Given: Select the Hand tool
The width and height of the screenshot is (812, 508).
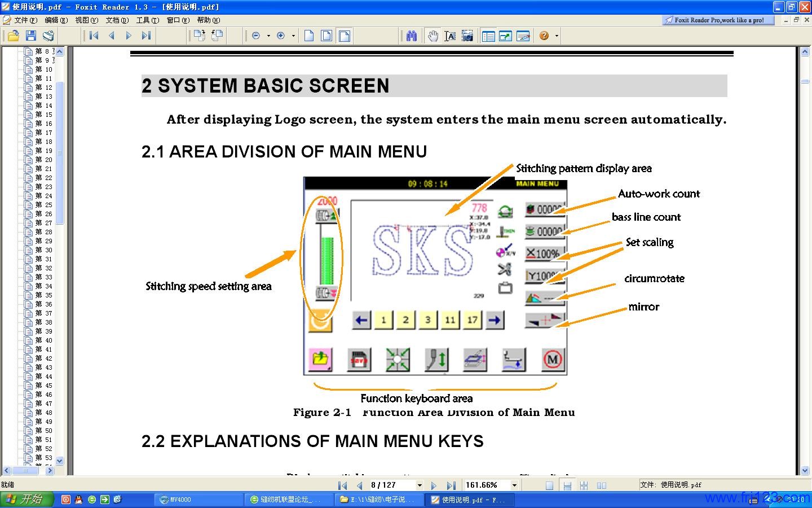Looking at the screenshot, I should [433, 36].
